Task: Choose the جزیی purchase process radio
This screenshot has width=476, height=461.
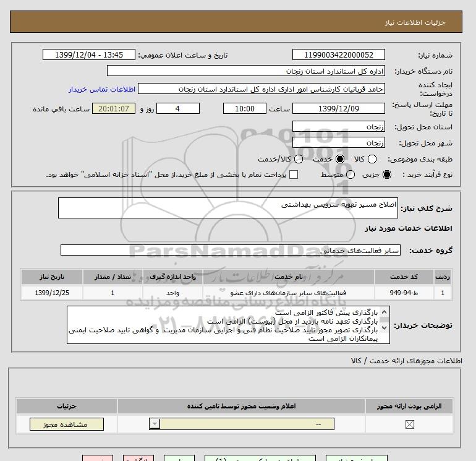Action: 387,174
